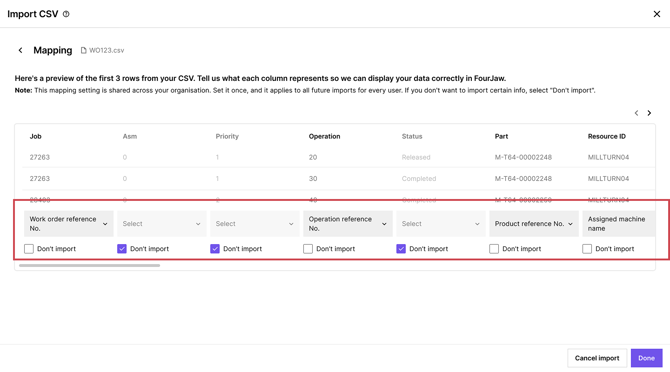Click the Operation value 20 cell
This screenshot has height=372, width=670.
[x=313, y=157]
